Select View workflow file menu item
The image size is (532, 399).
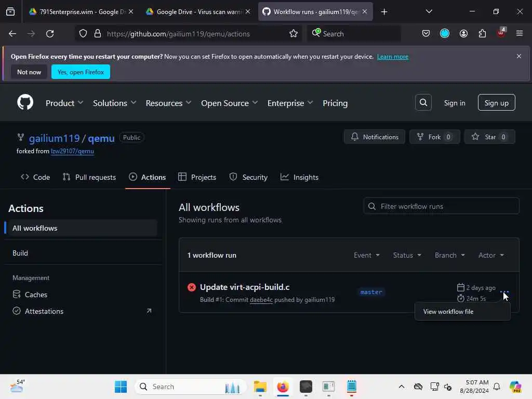click(x=462, y=312)
